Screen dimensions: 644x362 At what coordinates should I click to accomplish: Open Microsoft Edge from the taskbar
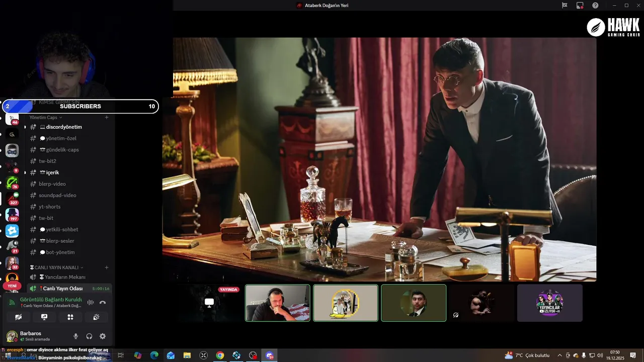pyautogui.click(x=154, y=355)
